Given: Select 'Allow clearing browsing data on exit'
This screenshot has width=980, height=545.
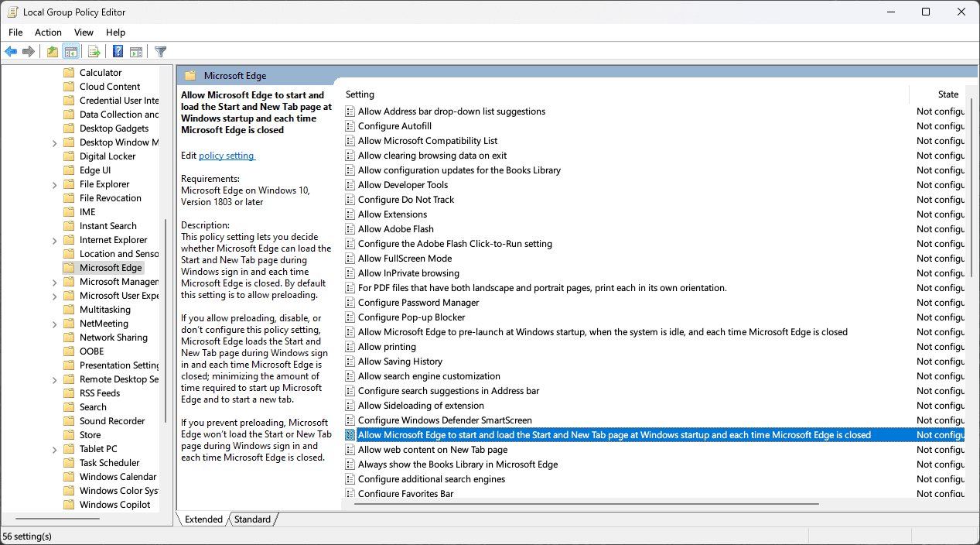Looking at the screenshot, I should (432, 156).
